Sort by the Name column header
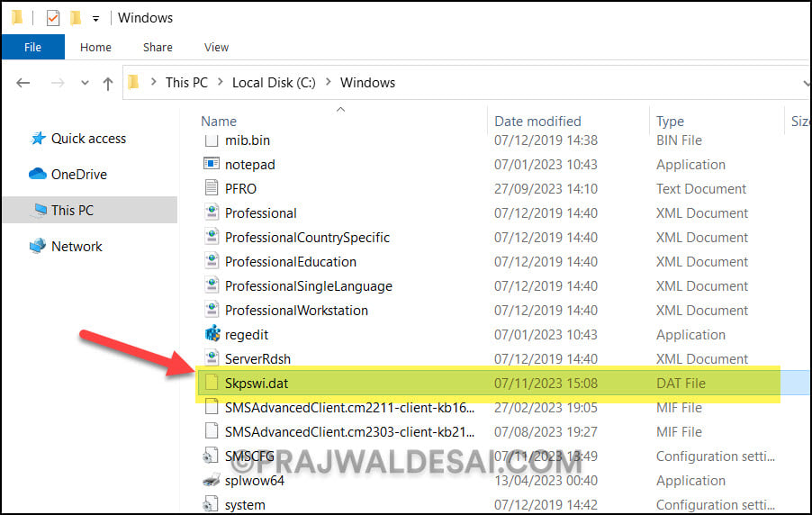The width and height of the screenshot is (812, 515). 219,122
